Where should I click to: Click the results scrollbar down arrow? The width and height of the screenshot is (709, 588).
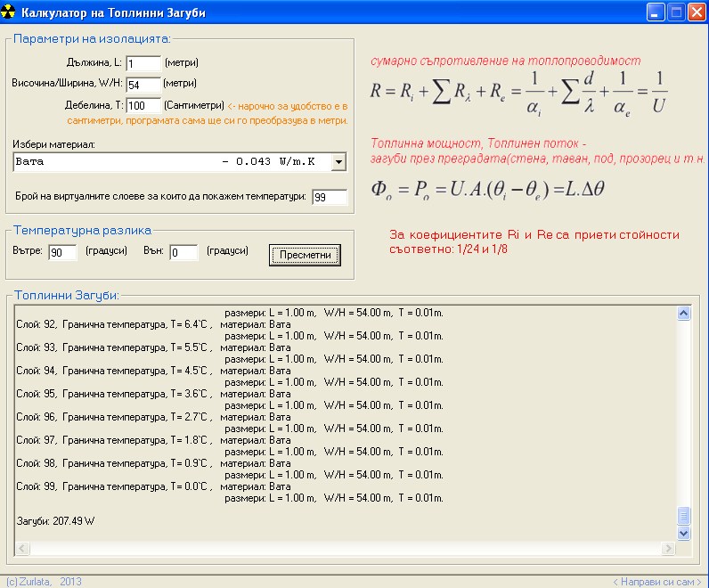coord(684,533)
